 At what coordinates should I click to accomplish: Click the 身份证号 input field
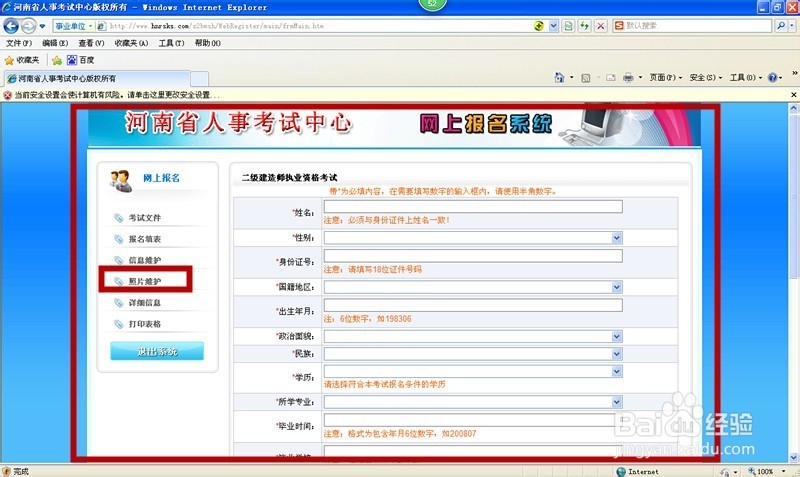[x=473, y=256]
